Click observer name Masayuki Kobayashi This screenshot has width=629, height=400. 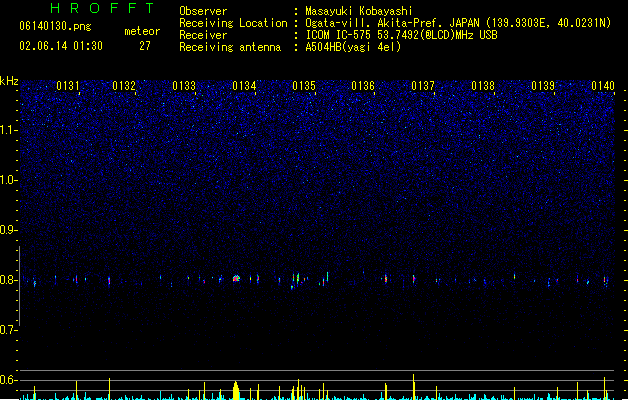(x=359, y=11)
